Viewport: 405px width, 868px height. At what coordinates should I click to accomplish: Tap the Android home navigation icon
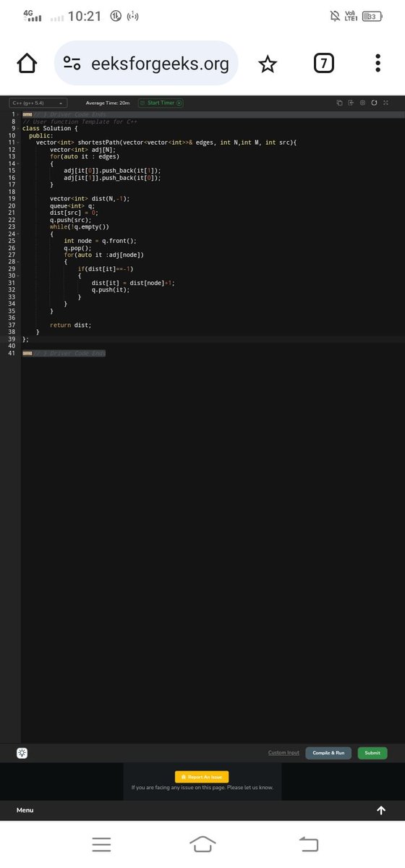coord(202,844)
